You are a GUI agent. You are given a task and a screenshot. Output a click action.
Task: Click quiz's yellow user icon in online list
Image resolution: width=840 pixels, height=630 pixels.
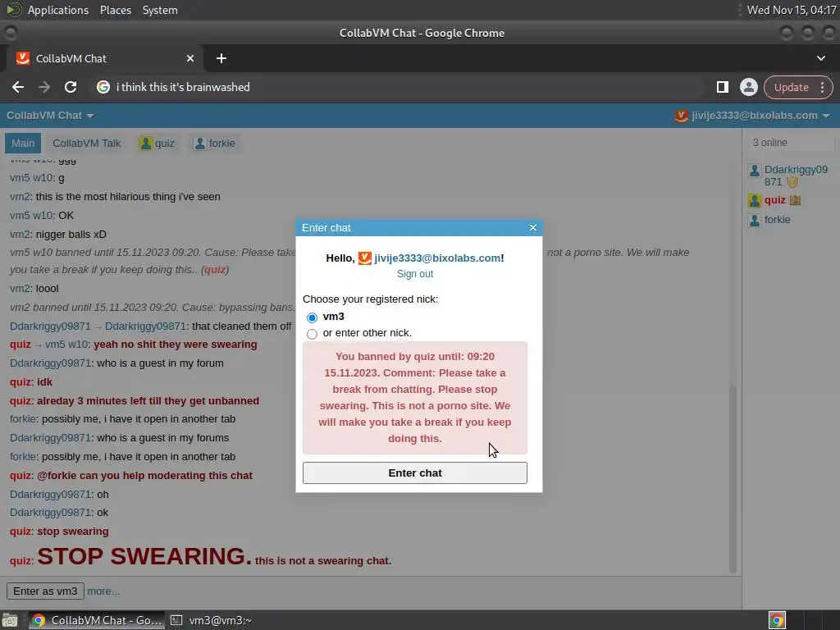[755, 201]
